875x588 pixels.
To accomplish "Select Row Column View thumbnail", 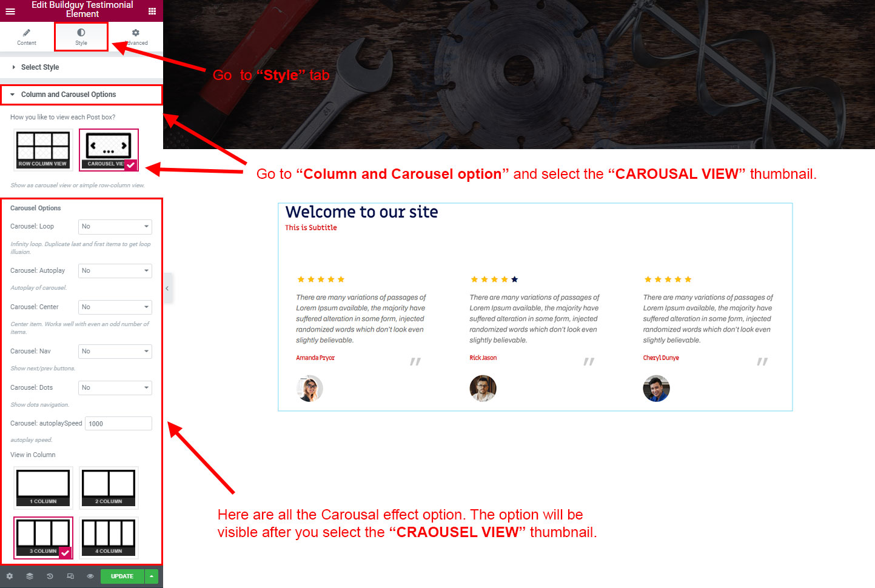I will (x=43, y=150).
